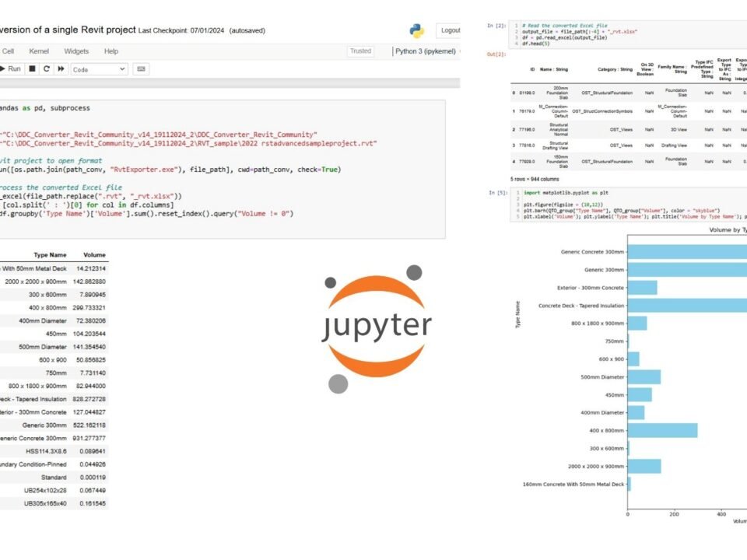Select the Volume column header in left table
Image resolution: width=747 pixels, height=560 pixels.
(94, 255)
